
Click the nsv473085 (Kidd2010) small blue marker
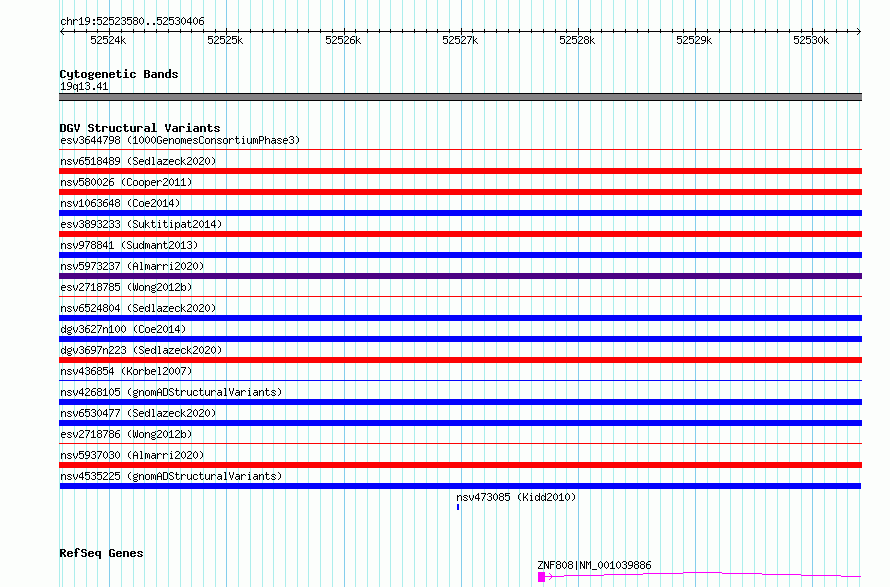click(457, 507)
